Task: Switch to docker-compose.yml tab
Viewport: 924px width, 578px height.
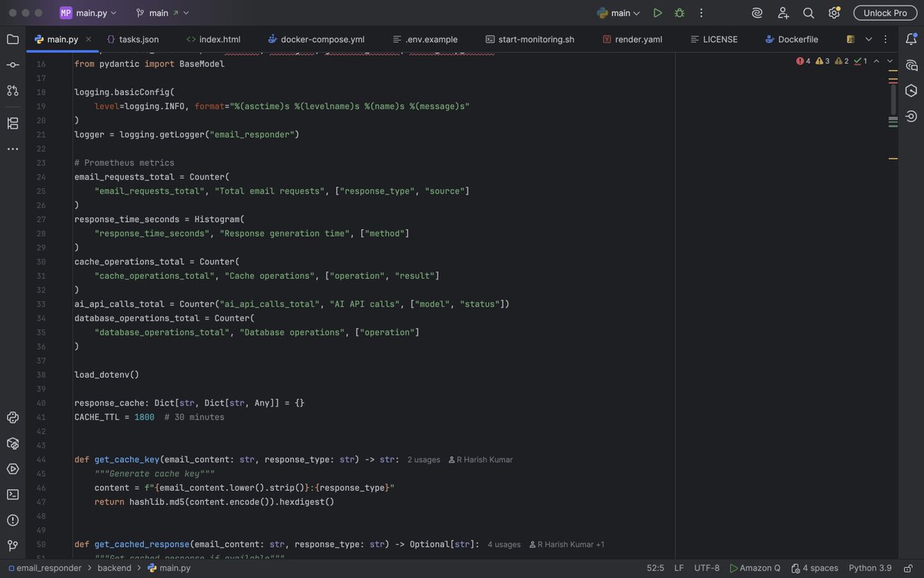Action: pos(316,39)
